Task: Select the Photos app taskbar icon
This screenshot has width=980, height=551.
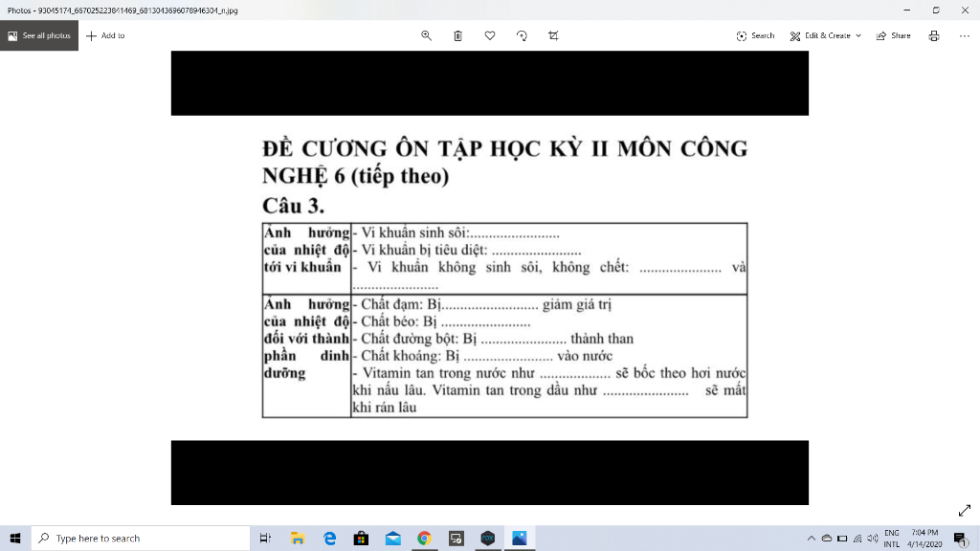Action: [520, 538]
